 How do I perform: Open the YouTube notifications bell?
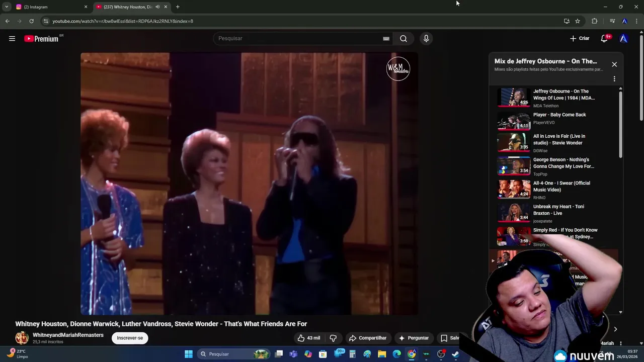coord(605,38)
